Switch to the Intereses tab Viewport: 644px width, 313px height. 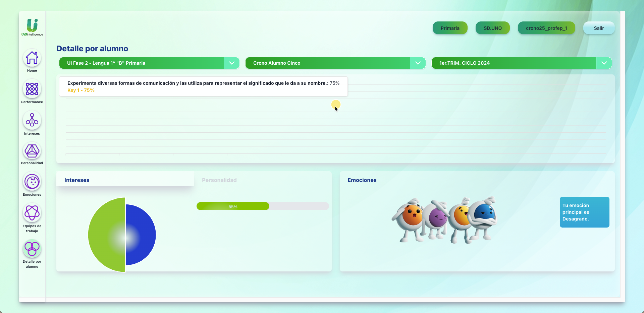click(x=77, y=180)
